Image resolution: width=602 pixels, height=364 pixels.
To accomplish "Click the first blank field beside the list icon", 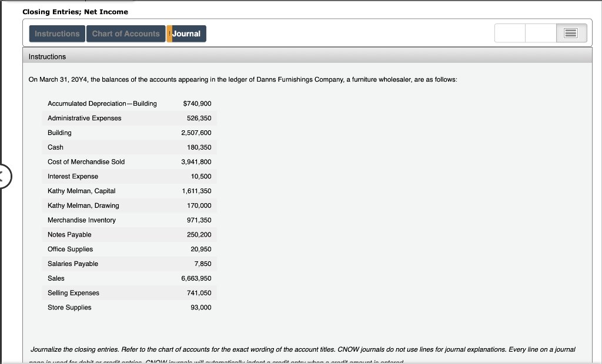I will click(x=509, y=33).
